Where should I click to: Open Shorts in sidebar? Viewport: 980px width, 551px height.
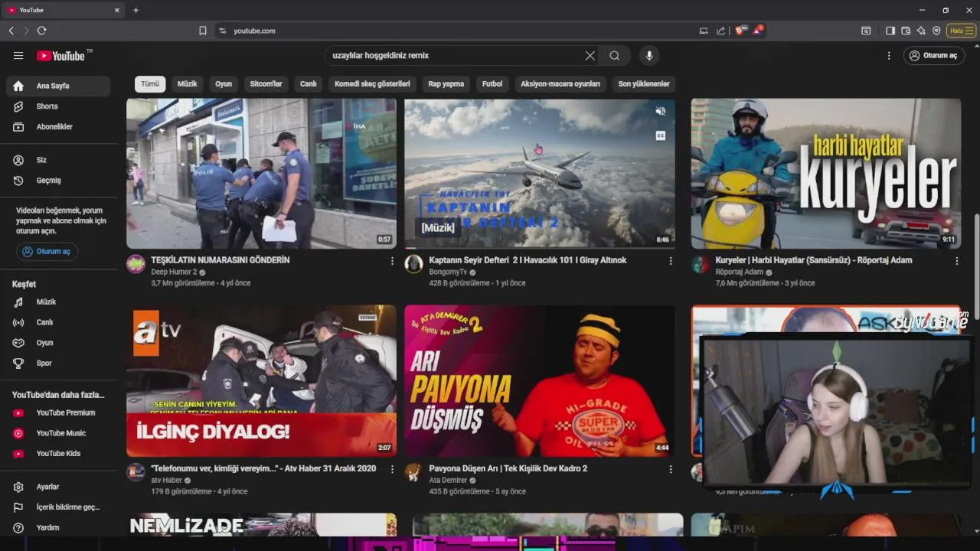[x=58, y=106]
